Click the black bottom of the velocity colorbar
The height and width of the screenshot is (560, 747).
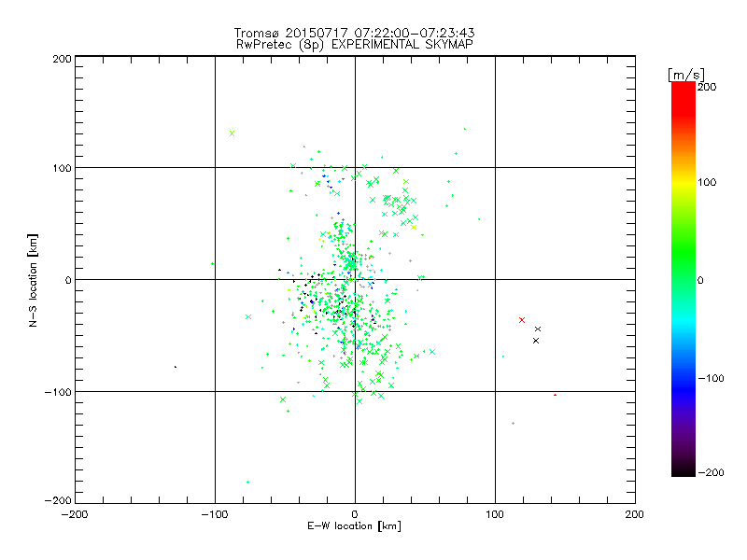(684, 470)
